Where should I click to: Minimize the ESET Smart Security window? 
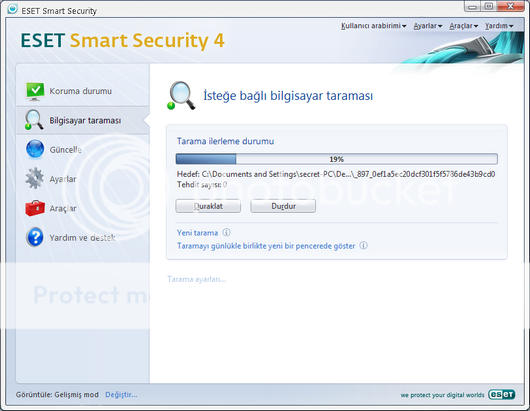473,6
